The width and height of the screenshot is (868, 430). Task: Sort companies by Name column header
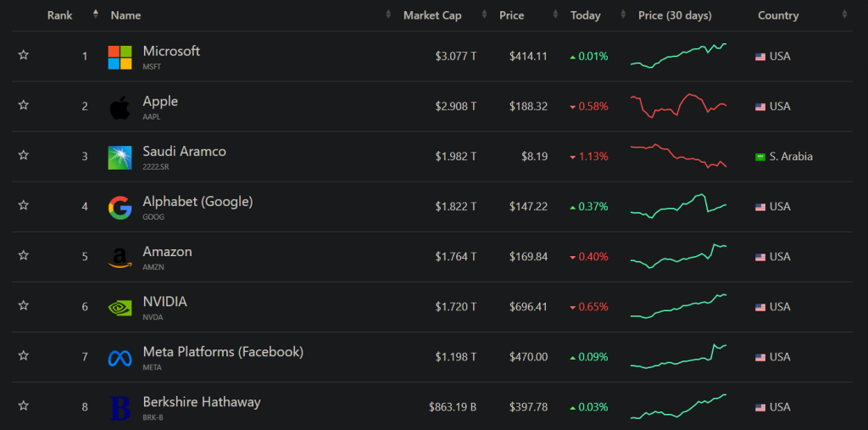point(125,15)
